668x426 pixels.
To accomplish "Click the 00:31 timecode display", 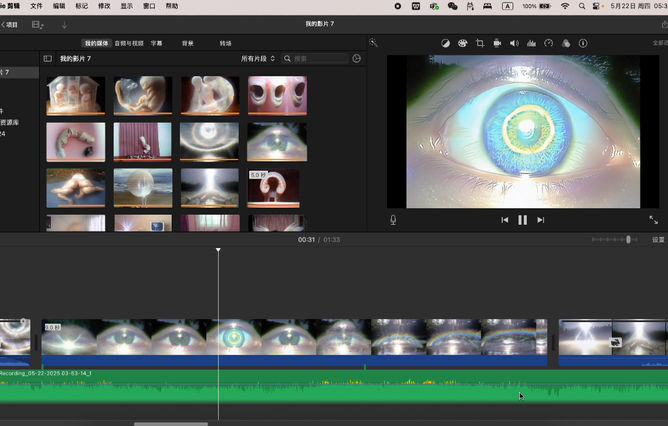I will coord(306,240).
